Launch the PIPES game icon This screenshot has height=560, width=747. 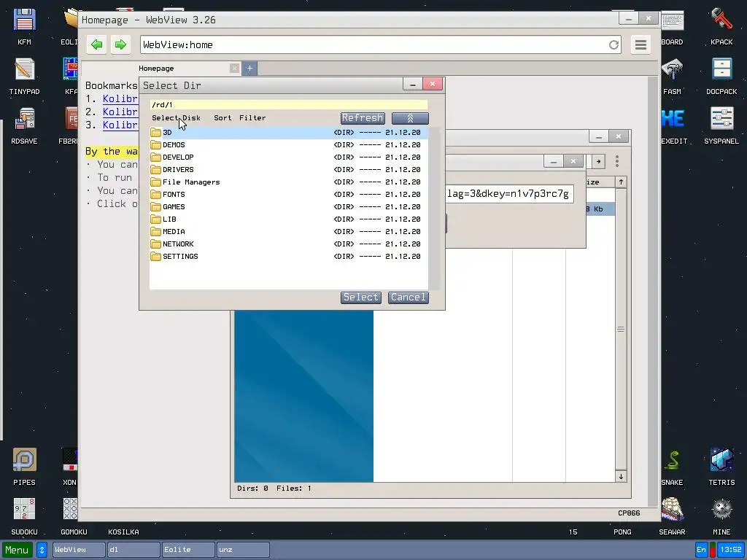pos(24,467)
